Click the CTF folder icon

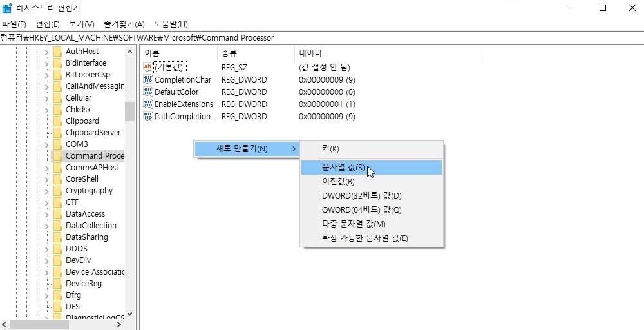tap(57, 202)
